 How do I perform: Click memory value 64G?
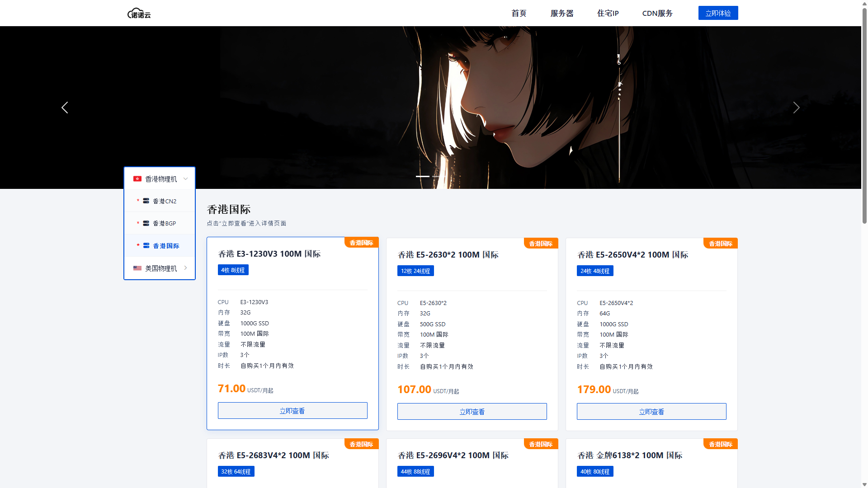[x=605, y=313]
